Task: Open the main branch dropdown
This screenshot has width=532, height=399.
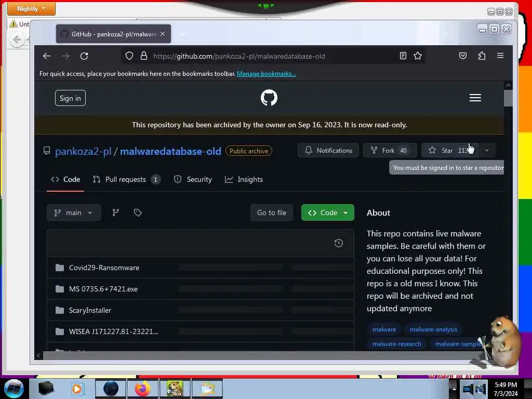Action: (74, 212)
